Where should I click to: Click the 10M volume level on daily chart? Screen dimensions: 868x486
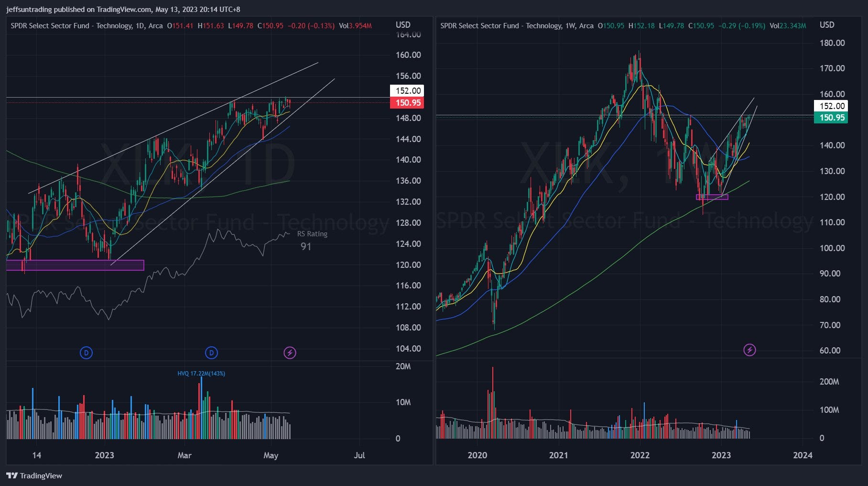[403, 402]
